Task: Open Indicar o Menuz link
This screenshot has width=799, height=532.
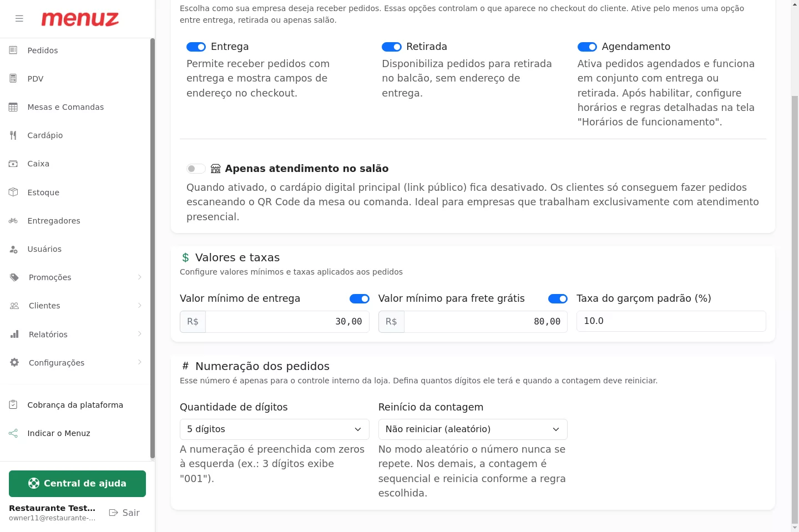Action: tap(75, 433)
